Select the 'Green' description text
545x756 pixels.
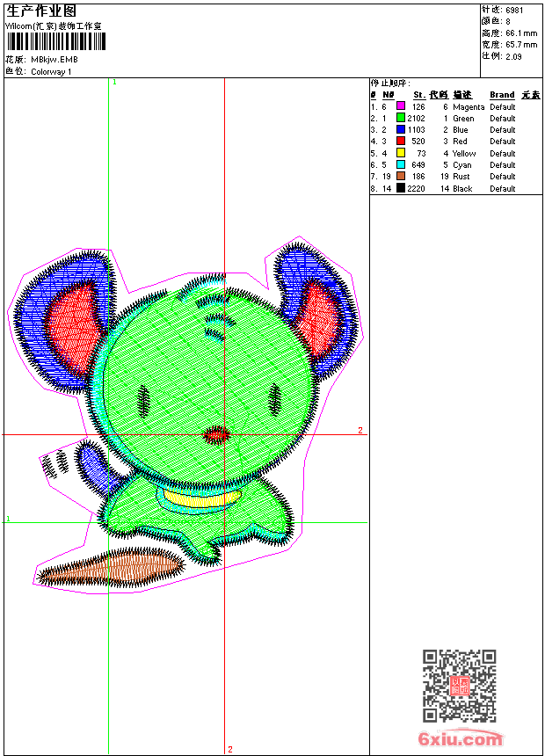click(463, 118)
